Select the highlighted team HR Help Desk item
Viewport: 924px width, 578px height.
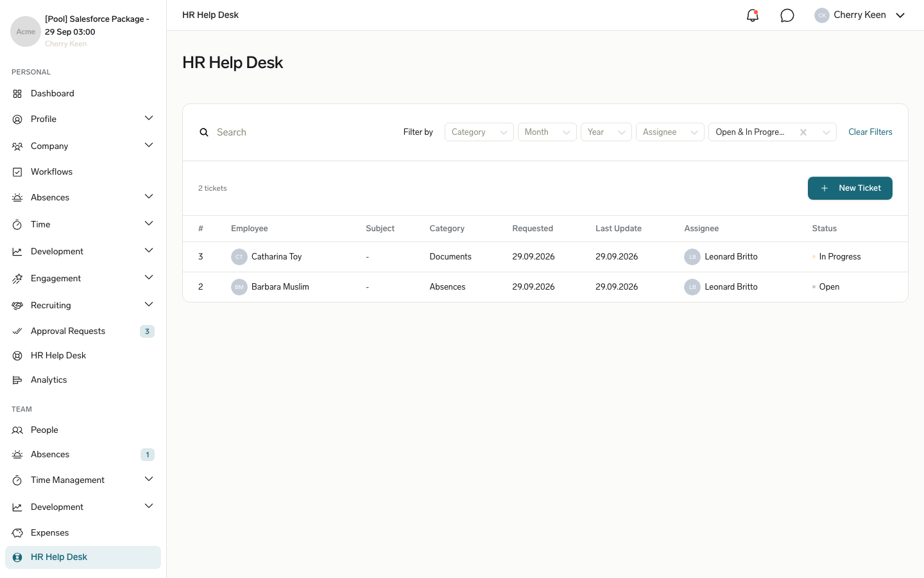tap(83, 557)
